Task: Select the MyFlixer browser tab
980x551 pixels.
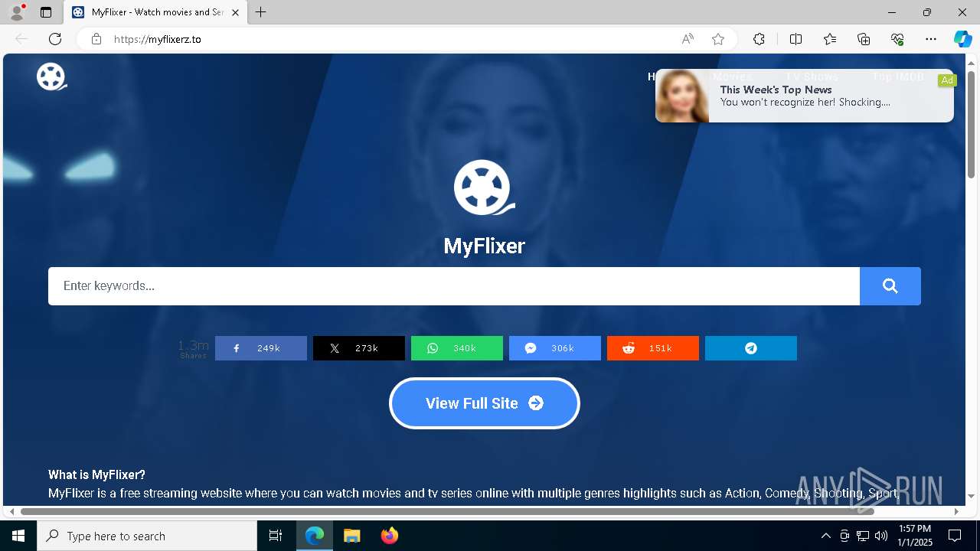Action: 155,12
